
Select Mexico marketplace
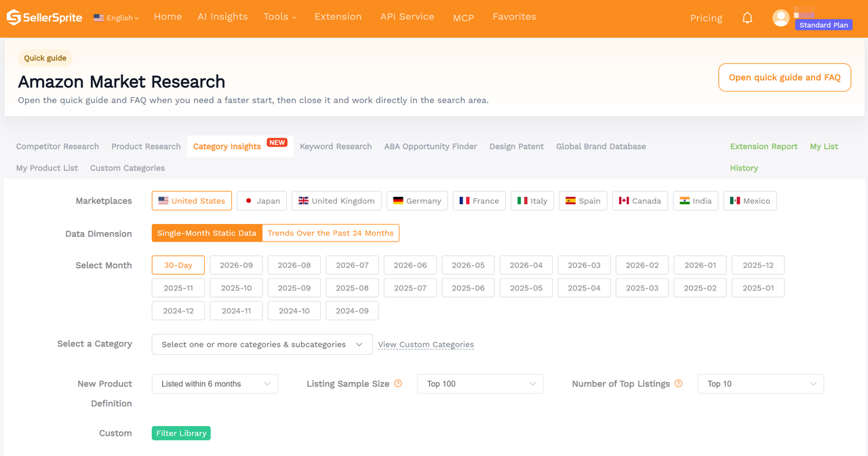750,201
